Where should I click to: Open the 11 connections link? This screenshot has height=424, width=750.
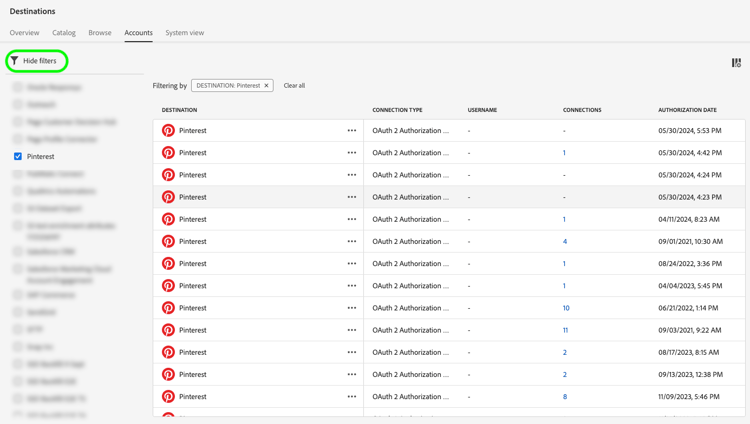coord(566,330)
